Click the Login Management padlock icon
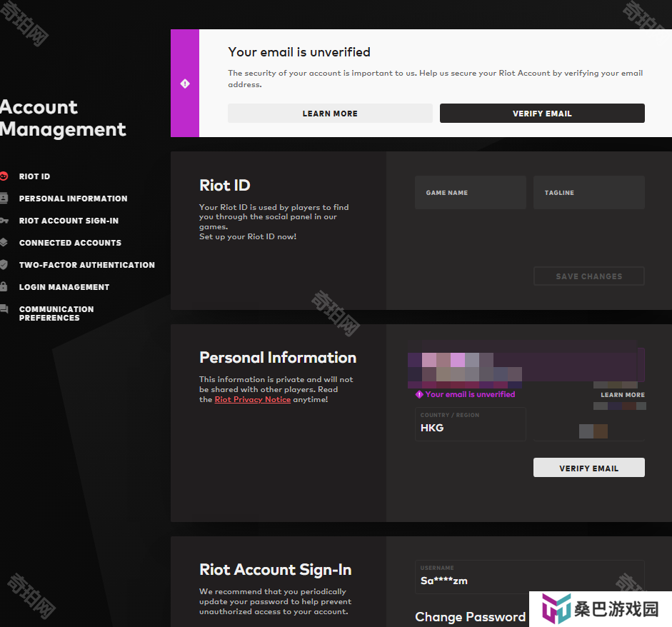This screenshot has height=627, width=672. (x=4, y=287)
